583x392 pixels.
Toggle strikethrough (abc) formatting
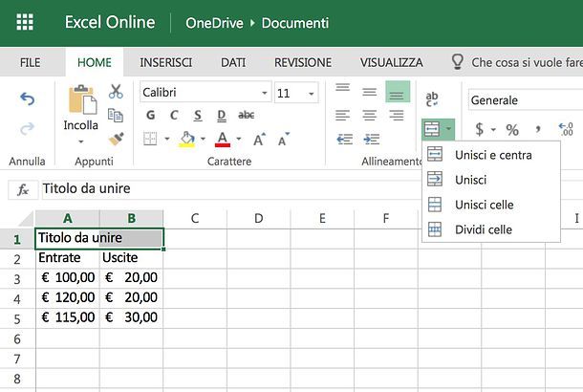(x=246, y=116)
